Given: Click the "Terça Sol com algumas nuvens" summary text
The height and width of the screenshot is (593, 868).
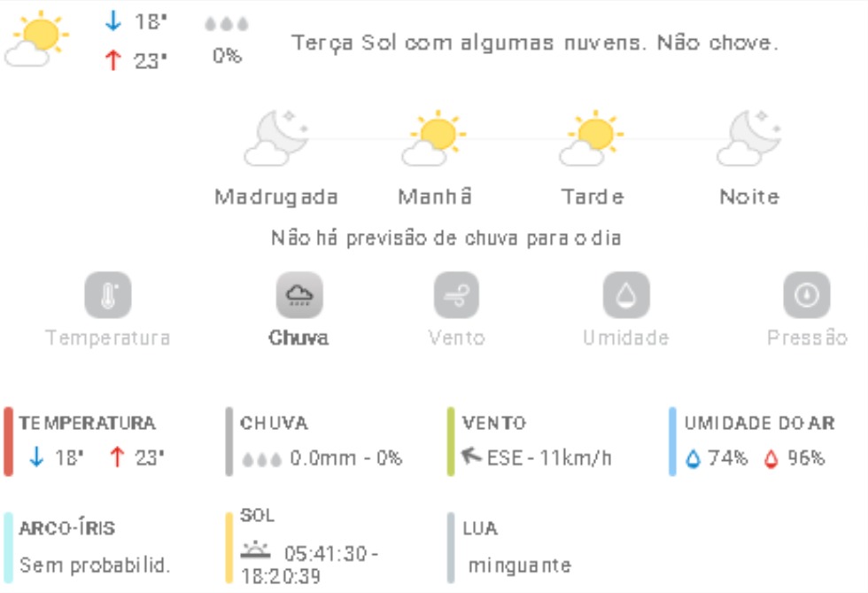Looking at the screenshot, I should click(x=535, y=43).
